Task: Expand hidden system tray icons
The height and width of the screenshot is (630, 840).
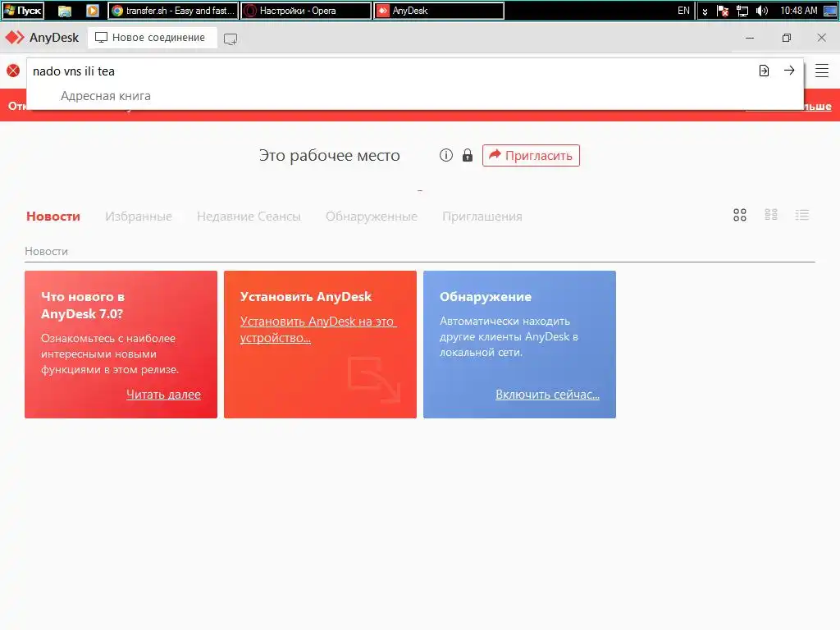Action: pyautogui.click(x=705, y=11)
